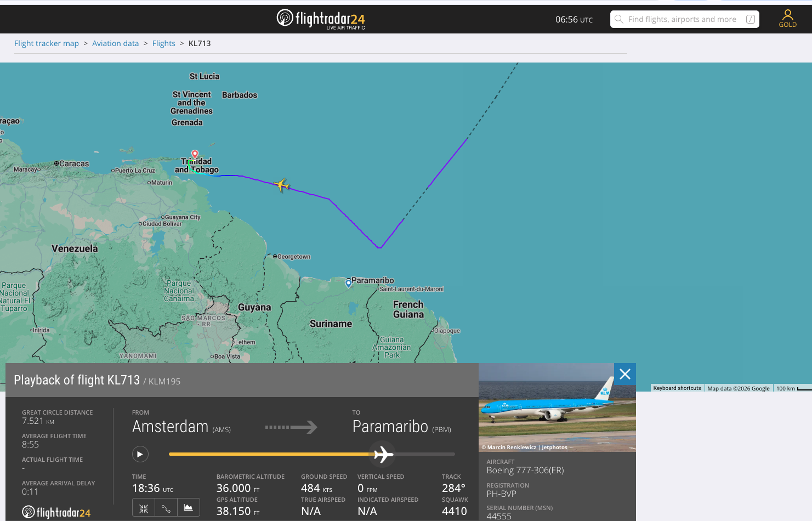Screen dimensions: 812x521
Task: Click the French Guiana label on the map
Action: 408,309
